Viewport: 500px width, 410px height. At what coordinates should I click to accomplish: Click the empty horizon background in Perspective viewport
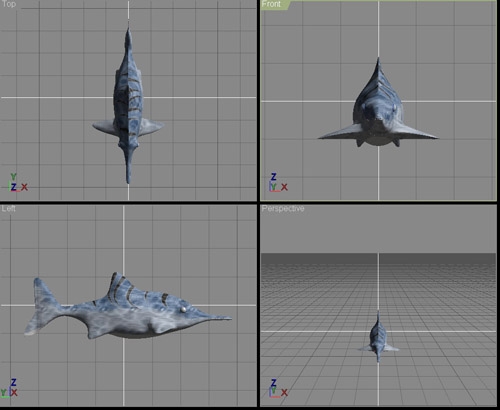click(x=378, y=230)
